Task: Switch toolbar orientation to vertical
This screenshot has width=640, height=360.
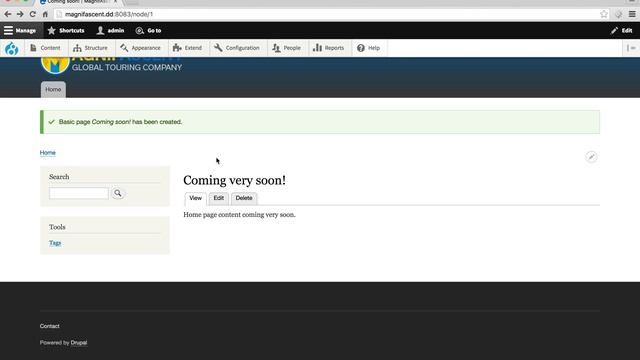Action: pos(631,48)
